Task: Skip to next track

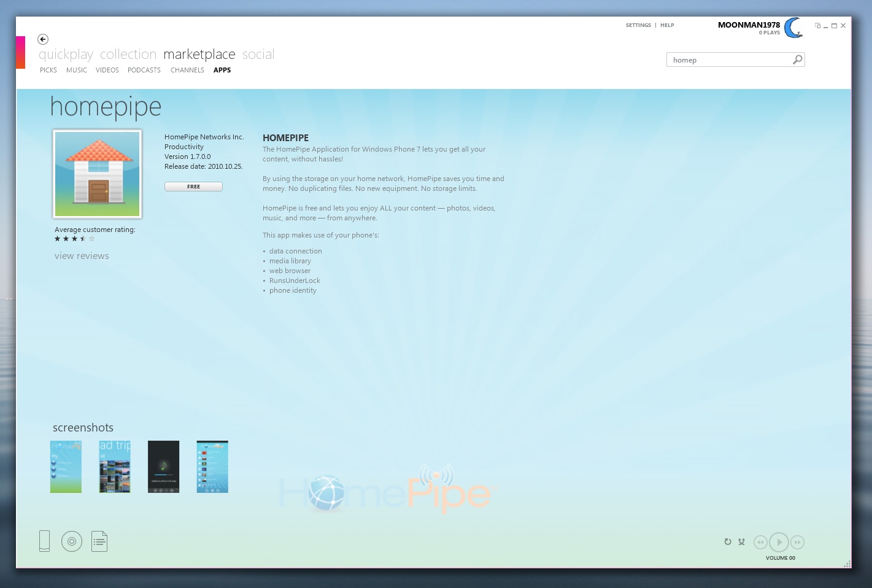Action: point(797,542)
